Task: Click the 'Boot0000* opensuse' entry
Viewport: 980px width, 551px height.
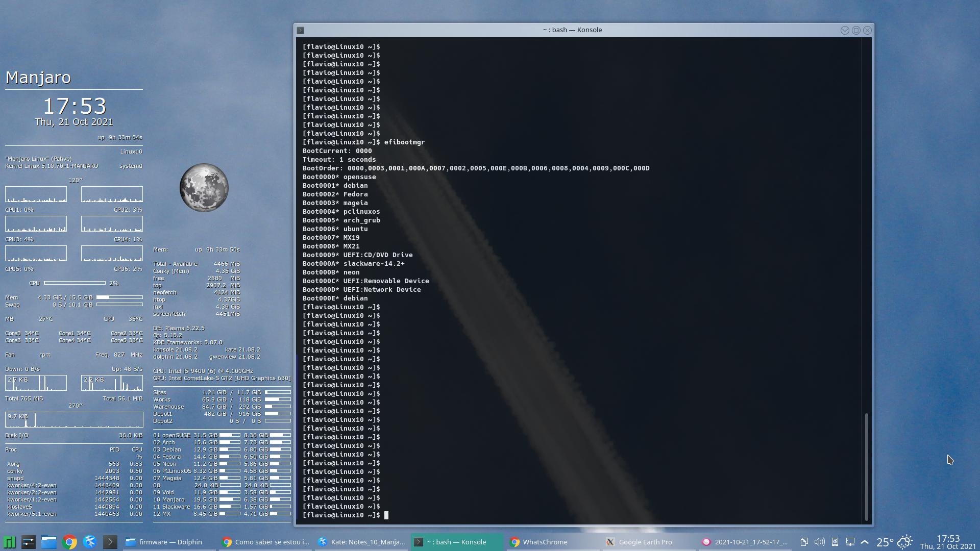Action: coord(339,177)
